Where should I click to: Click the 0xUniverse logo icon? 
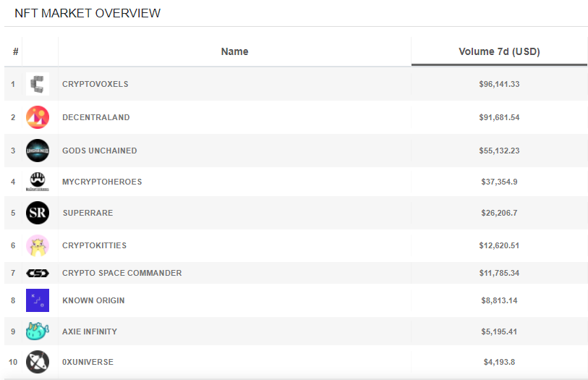[x=38, y=362]
